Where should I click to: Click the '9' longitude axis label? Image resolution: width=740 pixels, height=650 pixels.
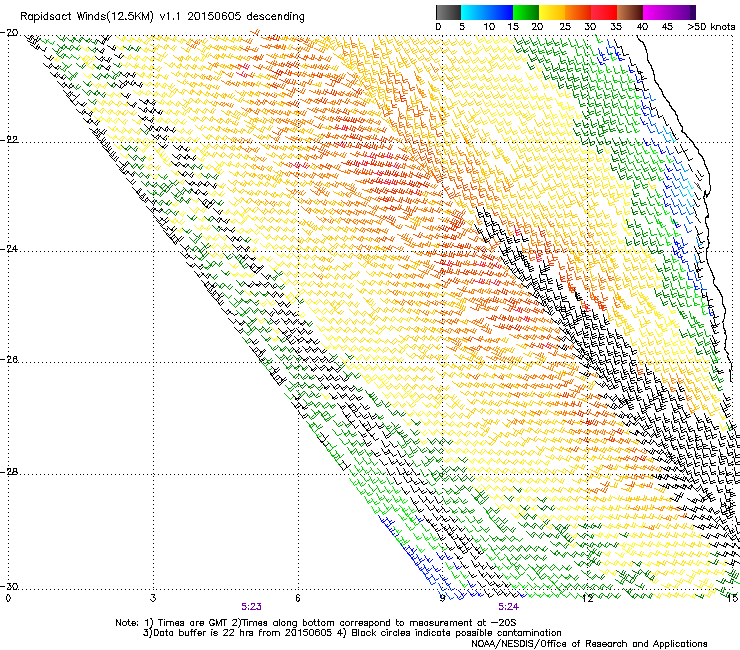pyautogui.click(x=442, y=598)
